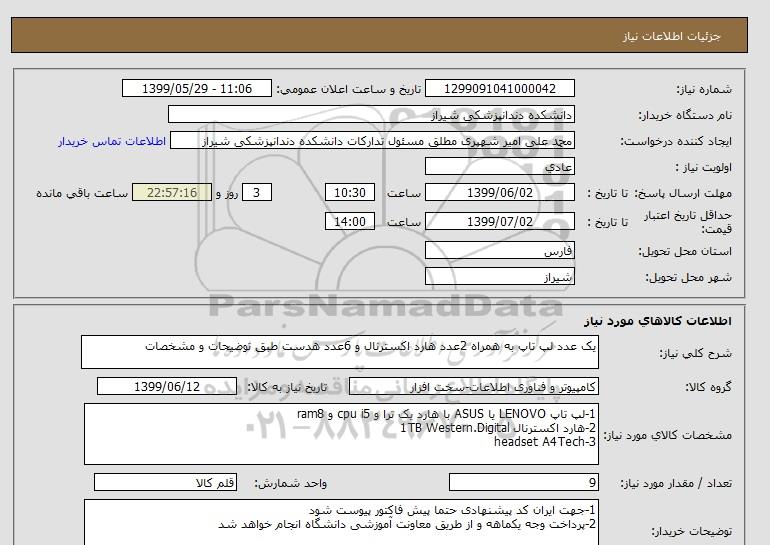This screenshot has height=545, width=770.
Task: Click the deadline time field 10:30
Action: (x=350, y=192)
